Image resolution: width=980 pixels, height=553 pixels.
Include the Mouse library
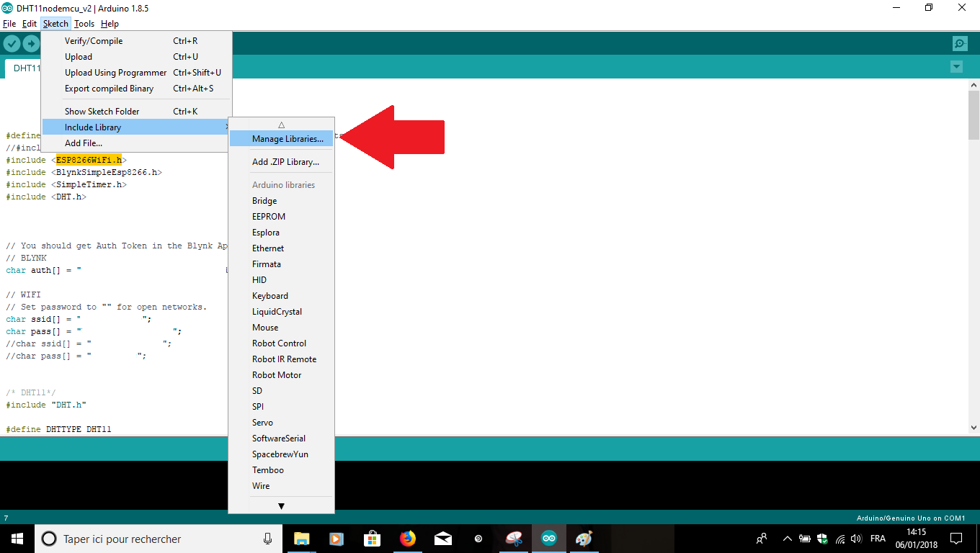click(281, 328)
